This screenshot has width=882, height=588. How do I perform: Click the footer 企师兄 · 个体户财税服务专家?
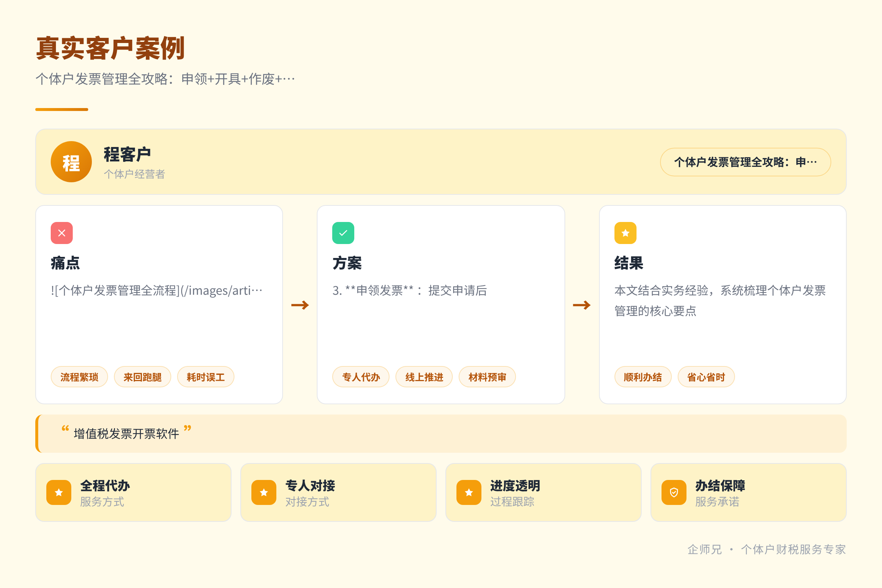[767, 549]
